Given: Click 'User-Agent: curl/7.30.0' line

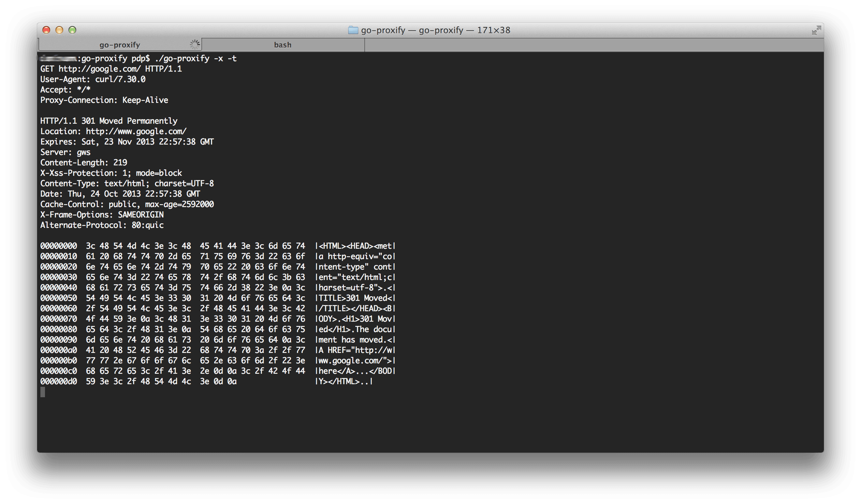Looking at the screenshot, I should 93,79.
